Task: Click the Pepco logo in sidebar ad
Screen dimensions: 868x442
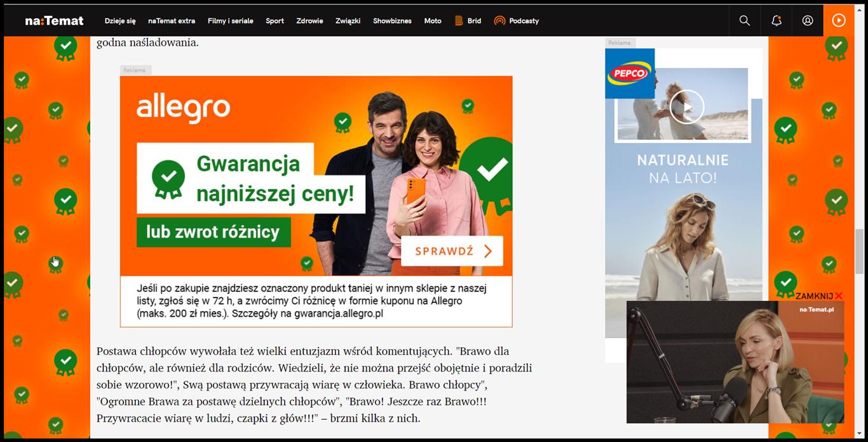Action: (630, 73)
